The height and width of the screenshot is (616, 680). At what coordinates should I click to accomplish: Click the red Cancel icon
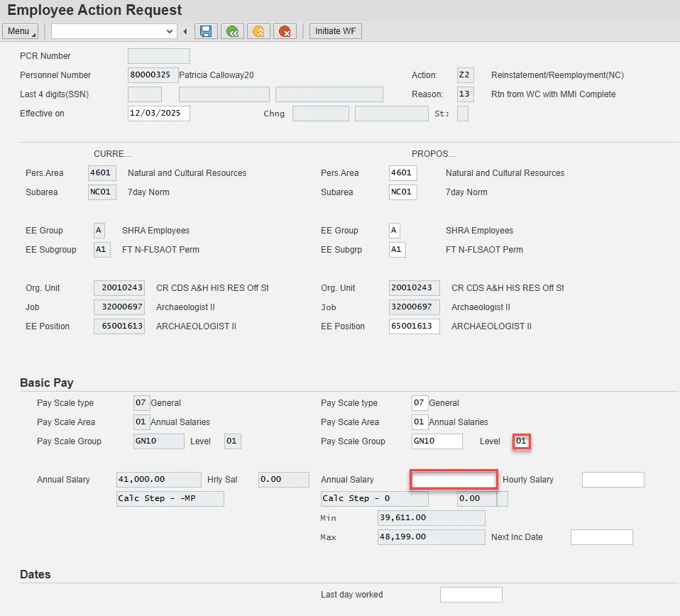[285, 31]
